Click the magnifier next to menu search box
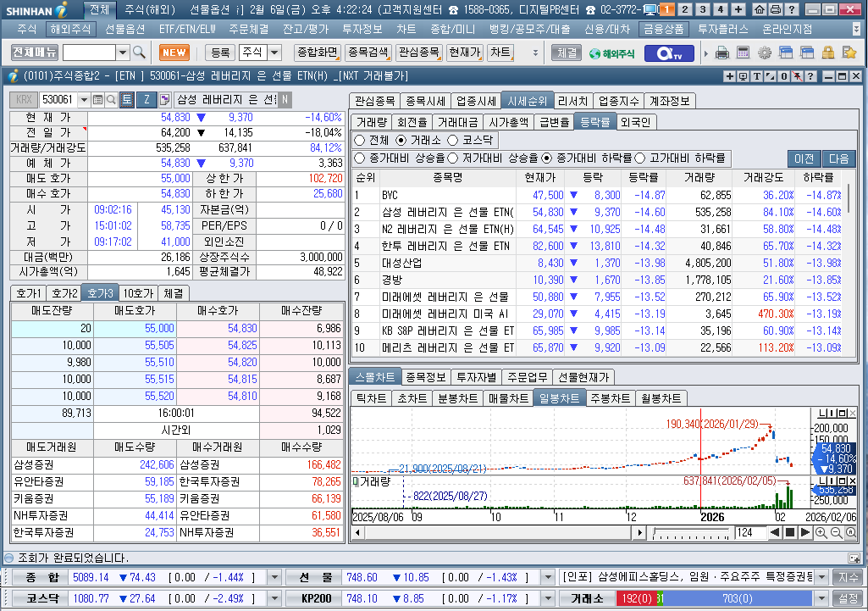 tap(139, 53)
